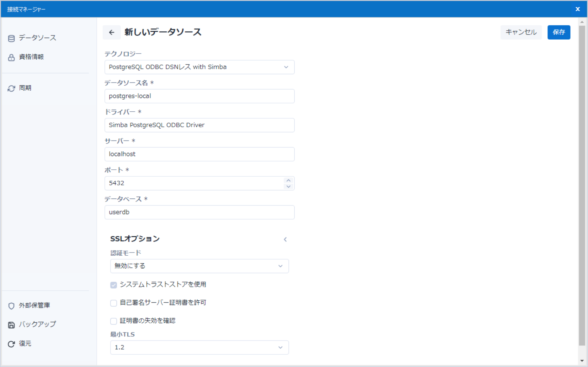Click the back arrow icon
The height and width of the screenshot is (367, 588).
tap(112, 32)
